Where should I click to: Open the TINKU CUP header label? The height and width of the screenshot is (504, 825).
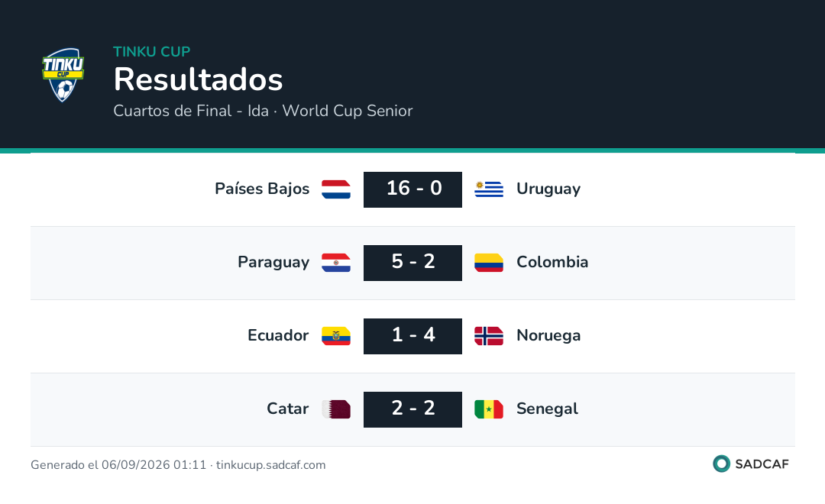click(151, 52)
